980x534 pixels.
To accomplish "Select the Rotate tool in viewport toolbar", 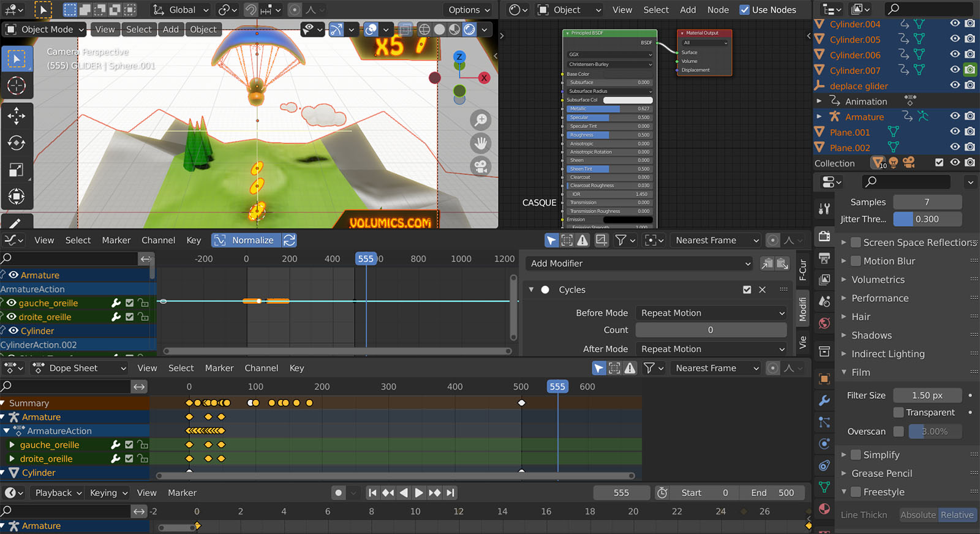I will (x=17, y=143).
